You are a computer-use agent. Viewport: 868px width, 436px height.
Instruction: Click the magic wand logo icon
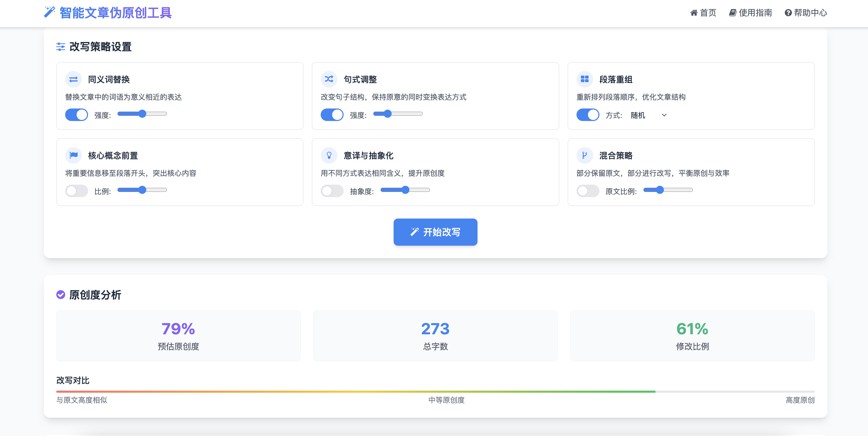click(x=49, y=12)
